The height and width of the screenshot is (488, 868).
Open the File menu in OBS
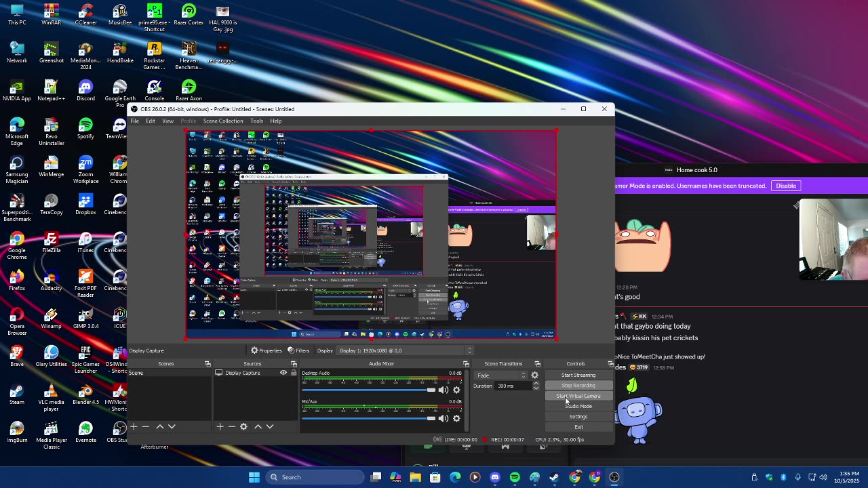point(135,121)
